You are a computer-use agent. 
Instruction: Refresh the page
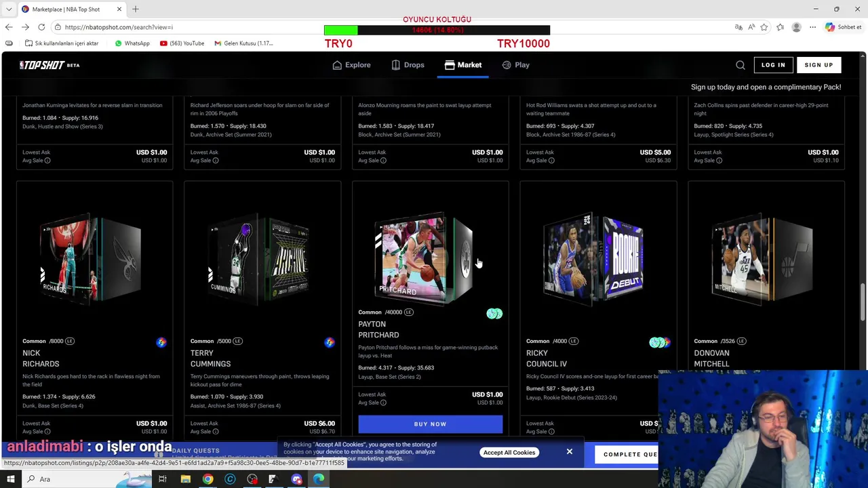click(41, 27)
